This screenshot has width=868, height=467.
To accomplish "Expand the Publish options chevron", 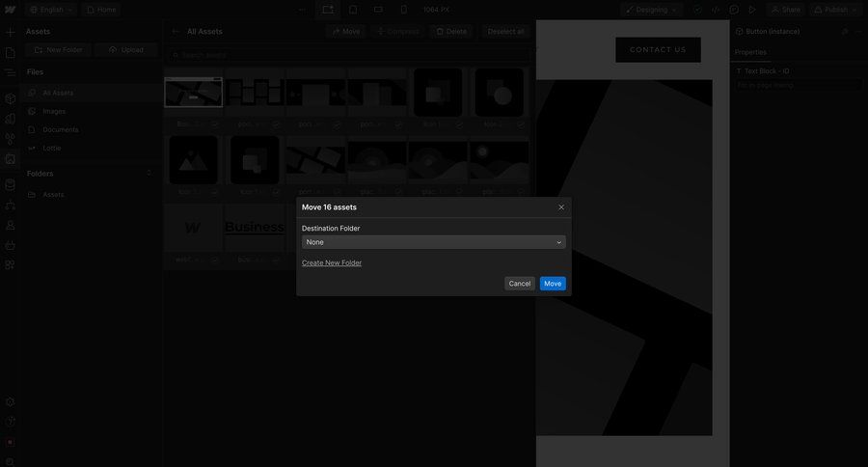I will (x=855, y=10).
